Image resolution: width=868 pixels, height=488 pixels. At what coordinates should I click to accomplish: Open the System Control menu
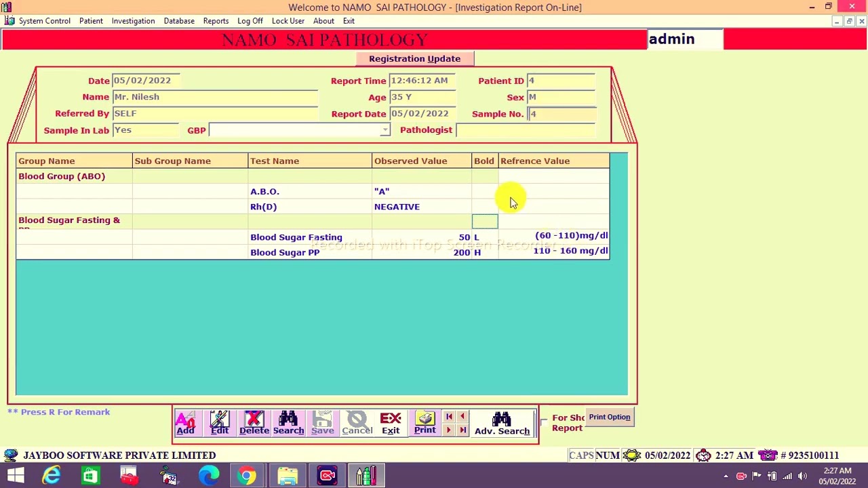45,21
